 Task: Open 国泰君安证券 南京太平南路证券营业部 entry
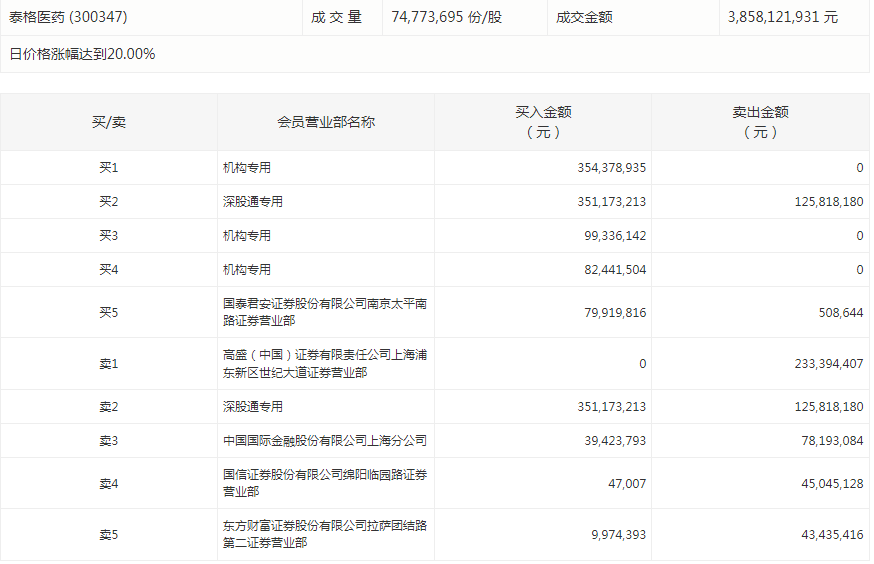pos(324,312)
